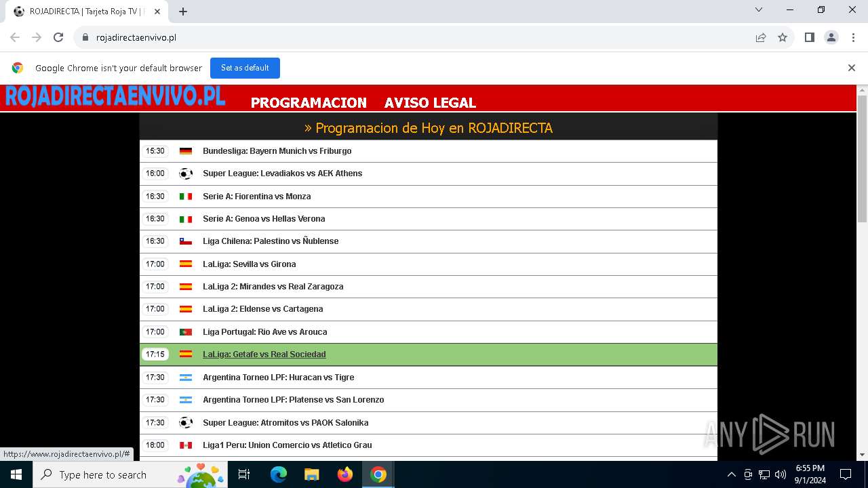Open Task View on the taskbar

244,474
